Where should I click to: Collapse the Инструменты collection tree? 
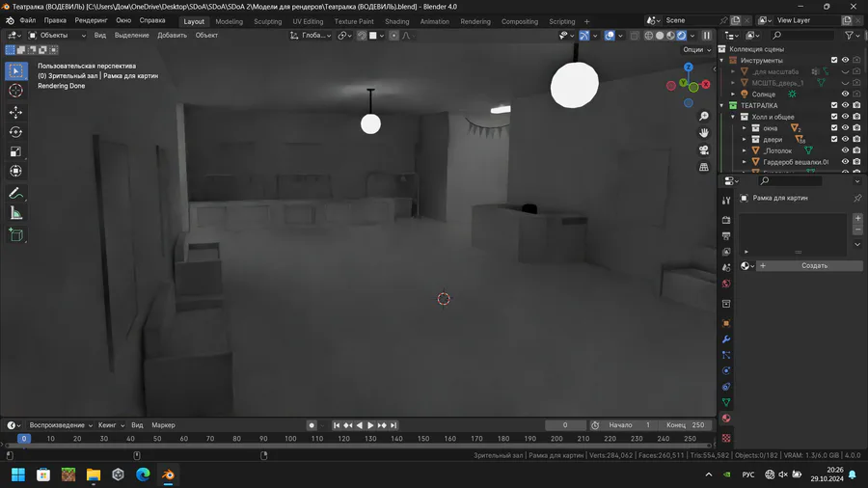coord(721,61)
